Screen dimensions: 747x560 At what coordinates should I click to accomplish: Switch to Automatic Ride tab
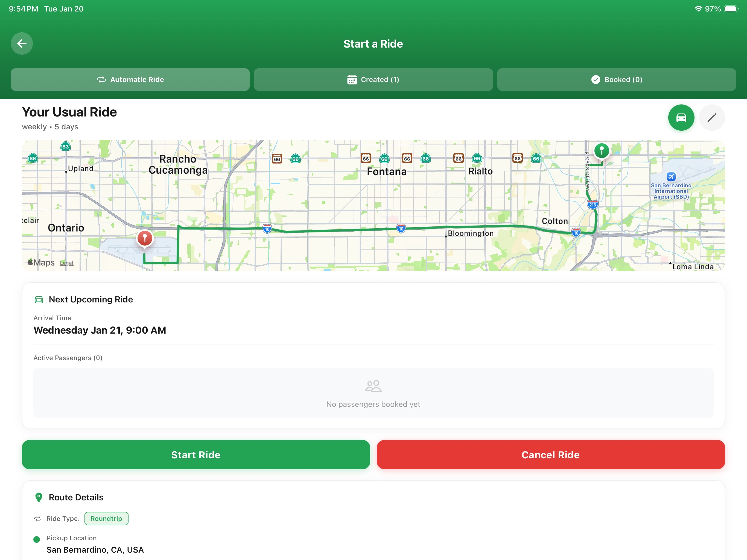[x=130, y=80]
